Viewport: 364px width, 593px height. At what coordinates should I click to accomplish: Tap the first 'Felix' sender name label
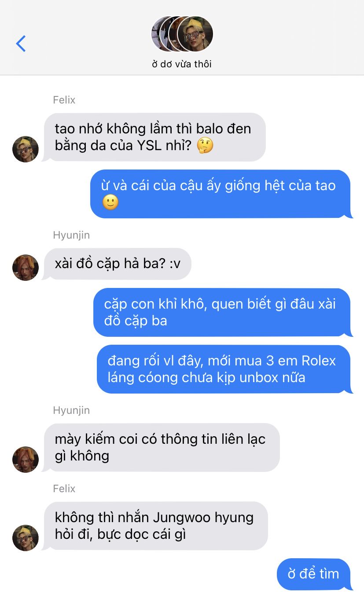click(x=64, y=100)
